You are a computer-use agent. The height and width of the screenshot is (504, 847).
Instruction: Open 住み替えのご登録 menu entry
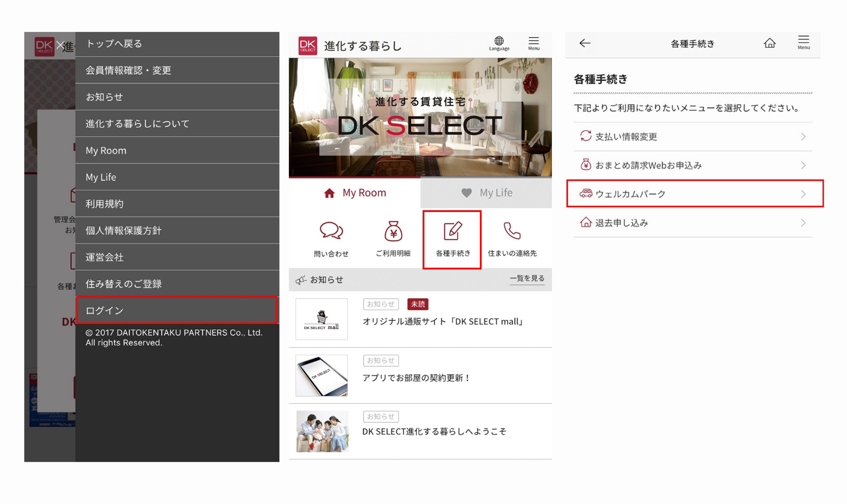(x=177, y=284)
